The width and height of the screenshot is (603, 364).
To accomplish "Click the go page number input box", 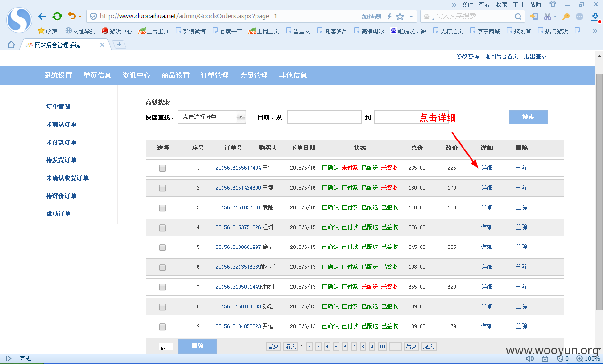I will [x=166, y=347].
